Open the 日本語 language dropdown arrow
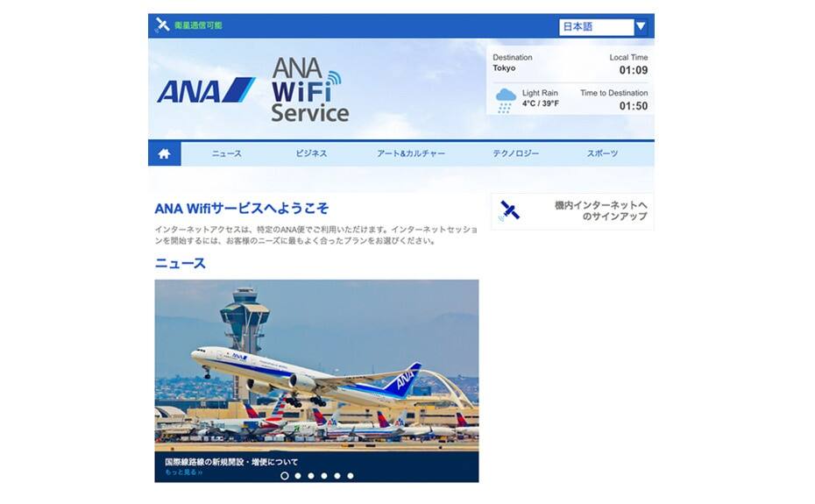This screenshot has height=504, width=815. coord(641,26)
